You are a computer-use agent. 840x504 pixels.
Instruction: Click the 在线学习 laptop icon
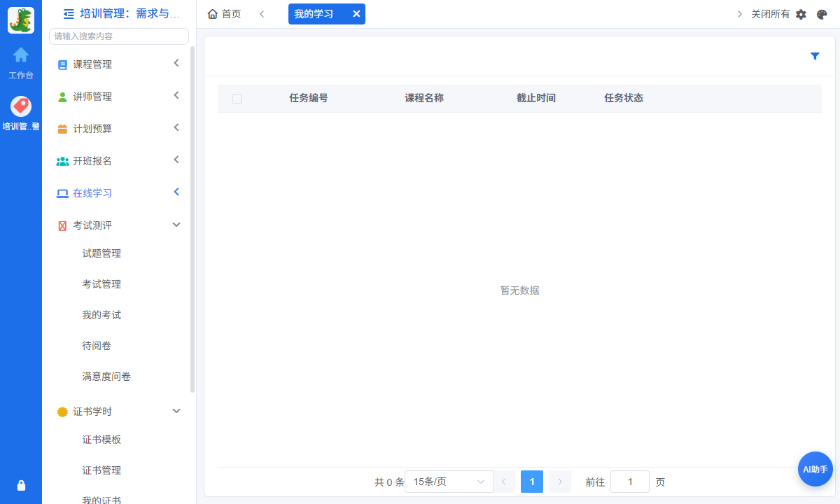pos(62,193)
